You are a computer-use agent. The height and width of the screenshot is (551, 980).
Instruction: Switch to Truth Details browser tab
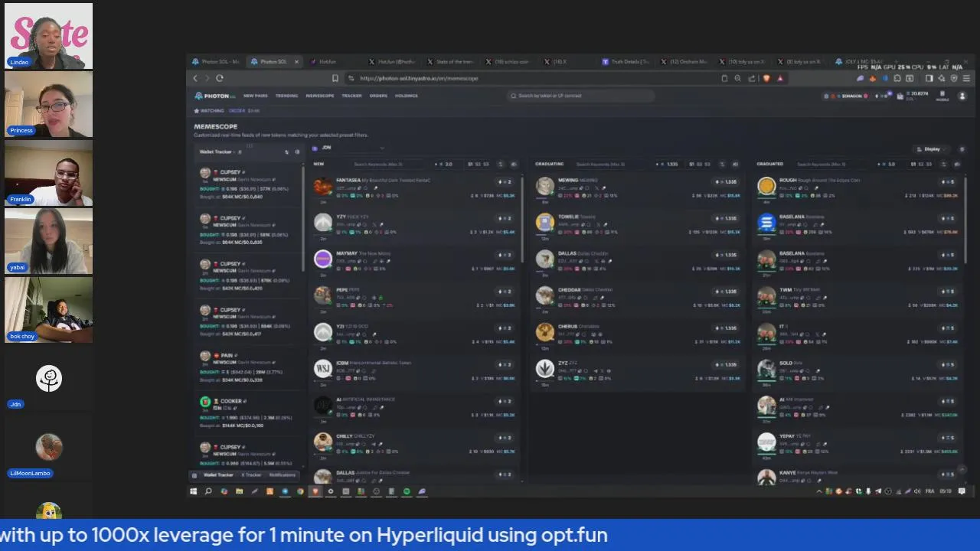tap(626, 61)
